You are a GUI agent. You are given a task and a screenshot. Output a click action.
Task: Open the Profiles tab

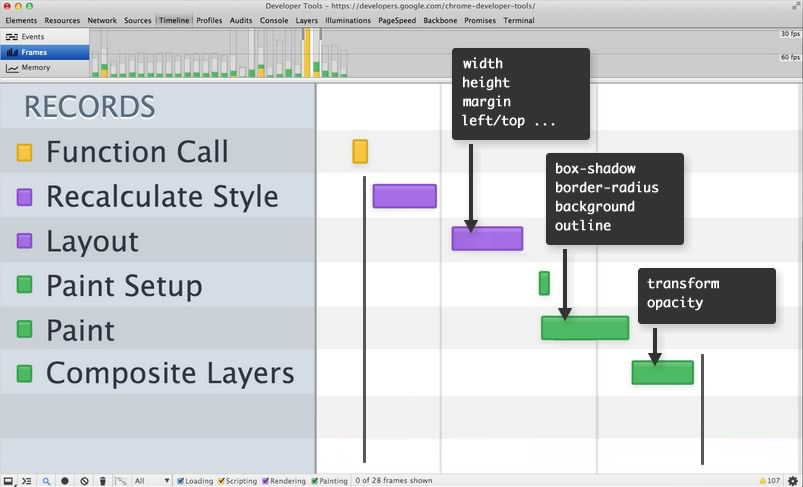(209, 20)
